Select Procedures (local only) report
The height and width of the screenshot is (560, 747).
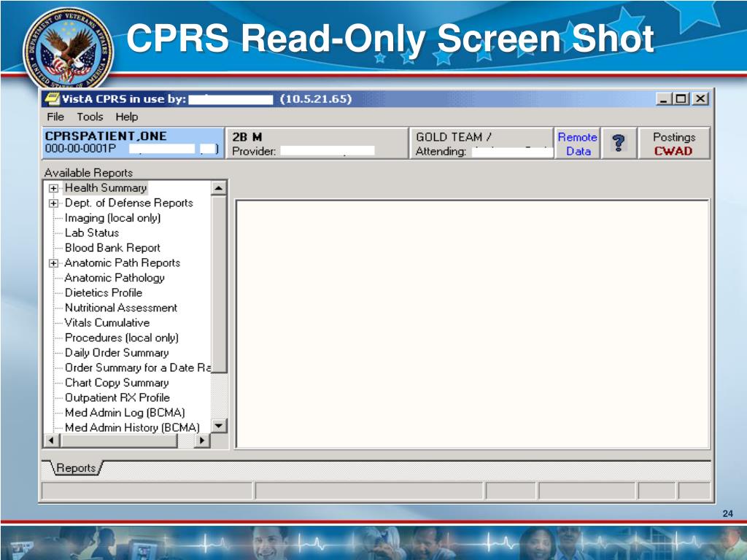pos(122,338)
